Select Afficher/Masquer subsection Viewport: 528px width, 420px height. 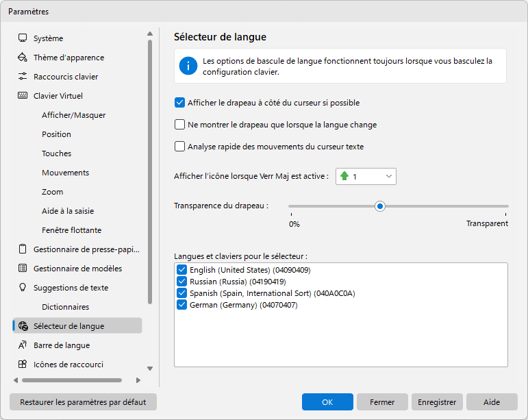(73, 115)
